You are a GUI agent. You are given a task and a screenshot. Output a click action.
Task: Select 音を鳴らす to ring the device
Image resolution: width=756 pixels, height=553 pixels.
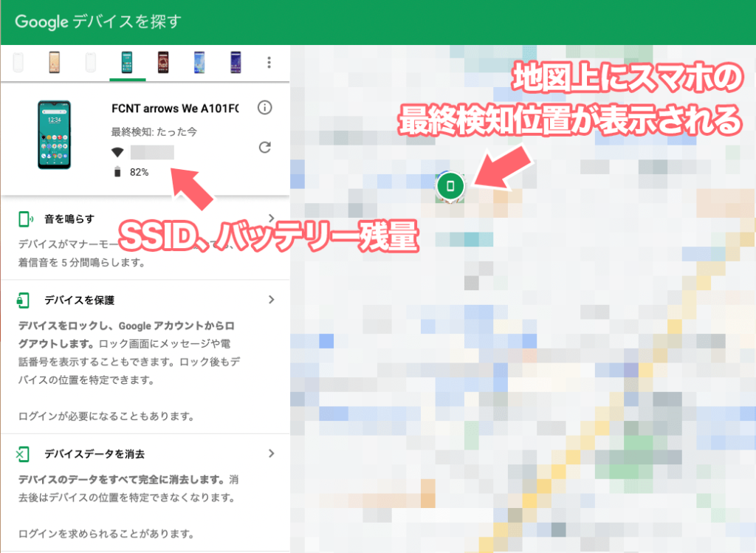69,219
